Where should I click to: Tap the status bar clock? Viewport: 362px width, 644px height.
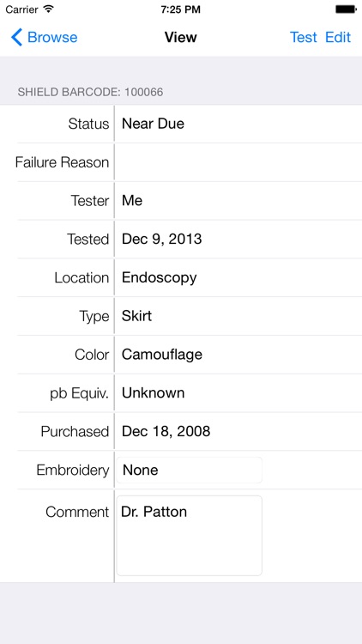[181, 9]
